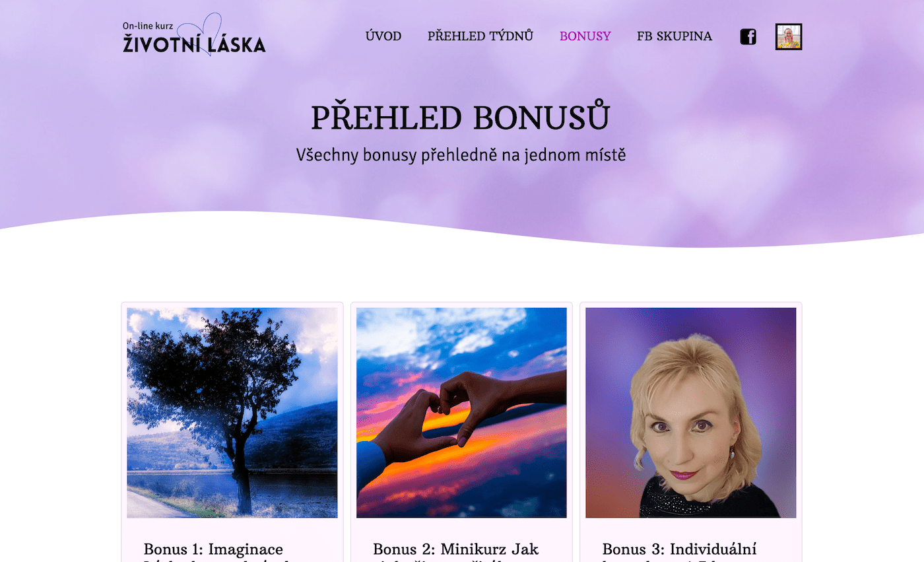Image resolution: width=924 pixels, height=562 pixels.
Task: Go to the Úvod page
Action: point(383,36)
